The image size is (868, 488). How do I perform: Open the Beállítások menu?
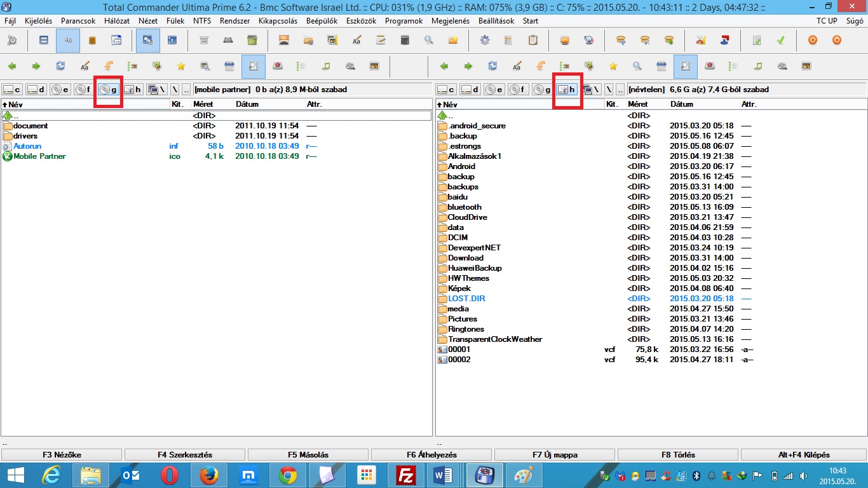click(496, 21)
